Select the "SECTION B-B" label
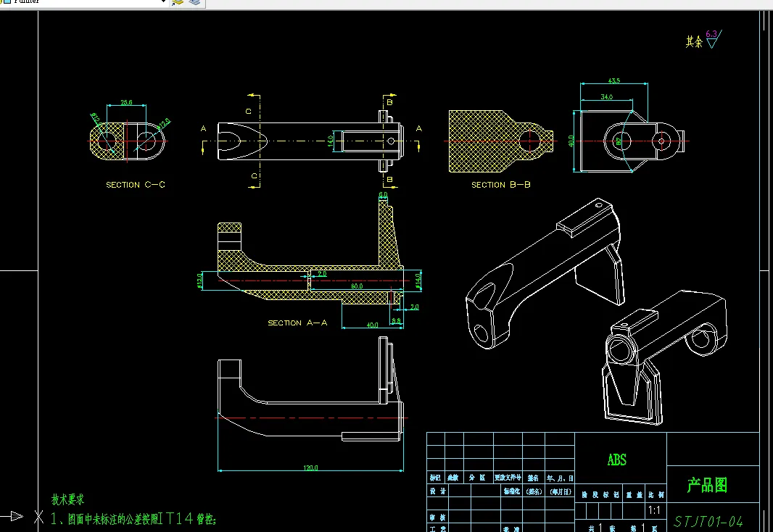The width and height of the screenshot is (773, 532). 501,185
